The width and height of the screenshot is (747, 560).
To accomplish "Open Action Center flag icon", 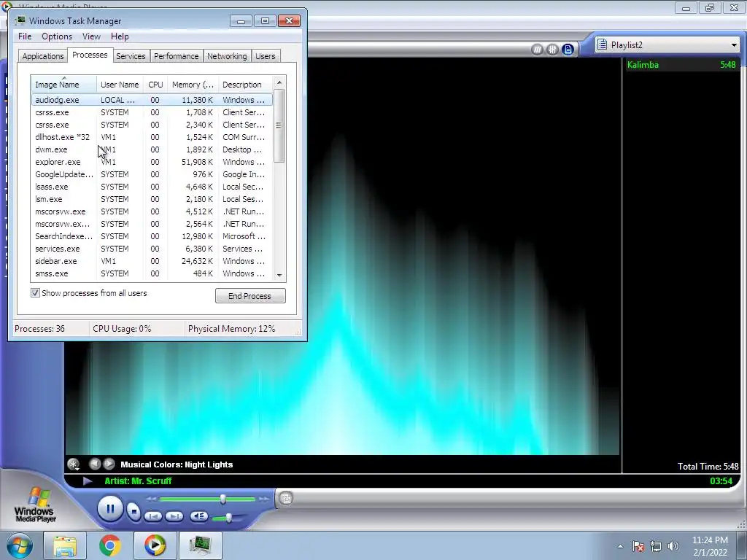I will (638, 546).
